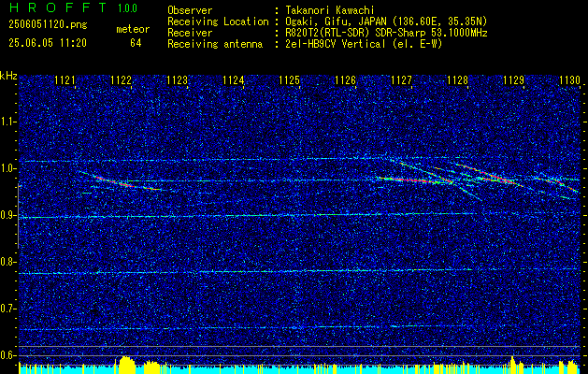Screen dimensions: 588x374
Task: Click the 1129 time axis marker
Action: [513, 80]
